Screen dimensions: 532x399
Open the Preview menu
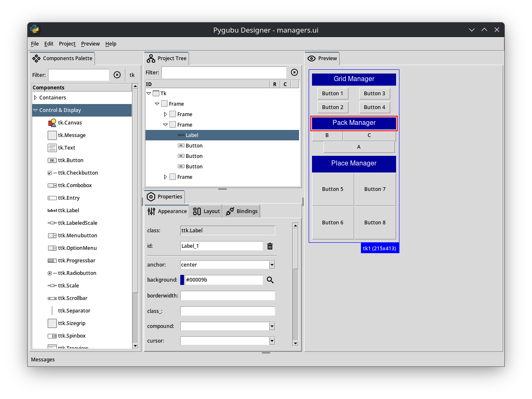(90, 44)
